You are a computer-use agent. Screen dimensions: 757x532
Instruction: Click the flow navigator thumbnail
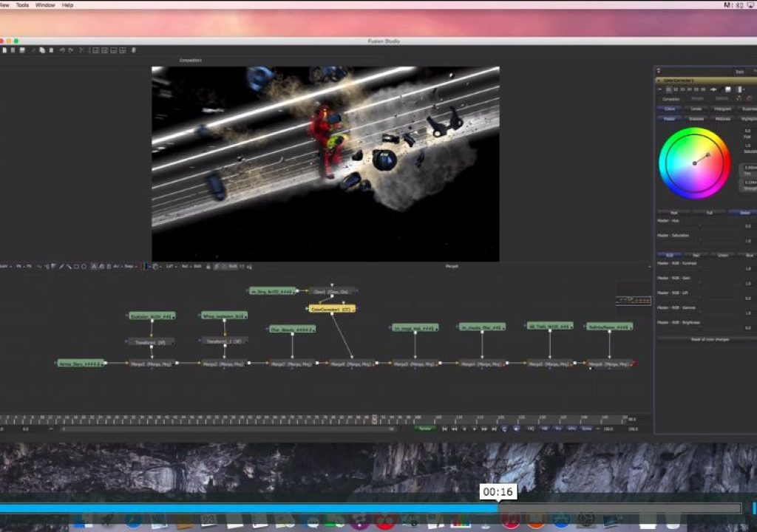tap(633, 301)
